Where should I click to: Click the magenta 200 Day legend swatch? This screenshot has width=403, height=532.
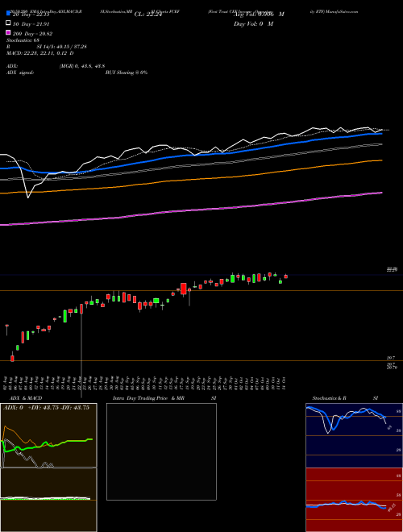pos(9,32)
